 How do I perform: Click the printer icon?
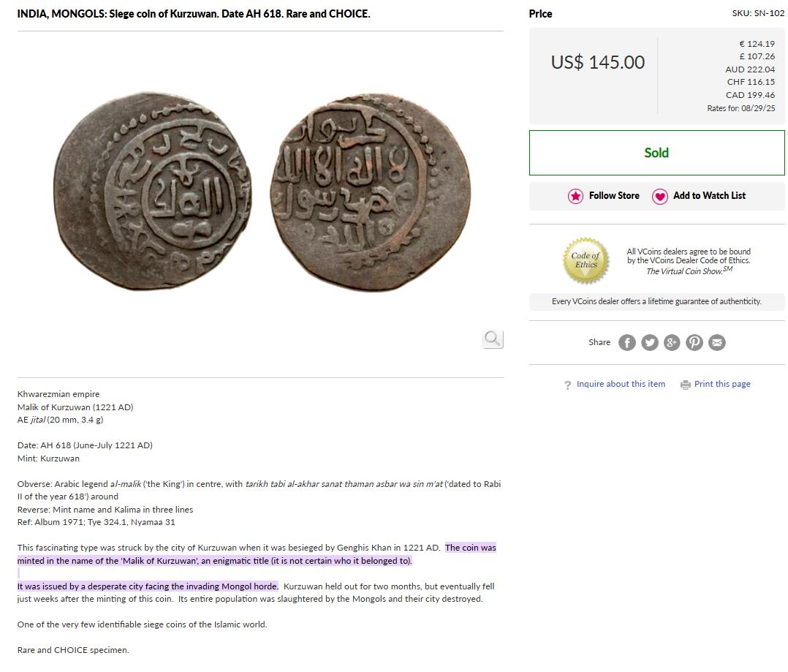tap(686, 385)
